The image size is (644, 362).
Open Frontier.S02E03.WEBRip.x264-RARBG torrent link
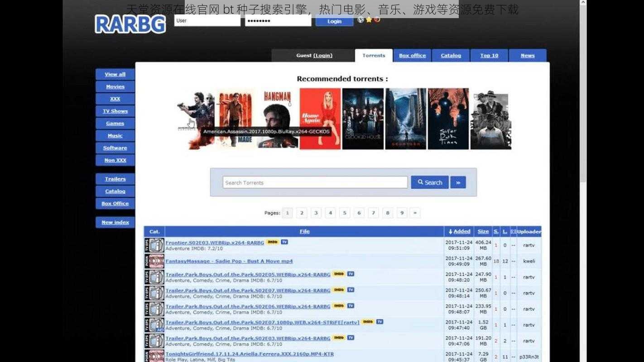pos(215,243)
